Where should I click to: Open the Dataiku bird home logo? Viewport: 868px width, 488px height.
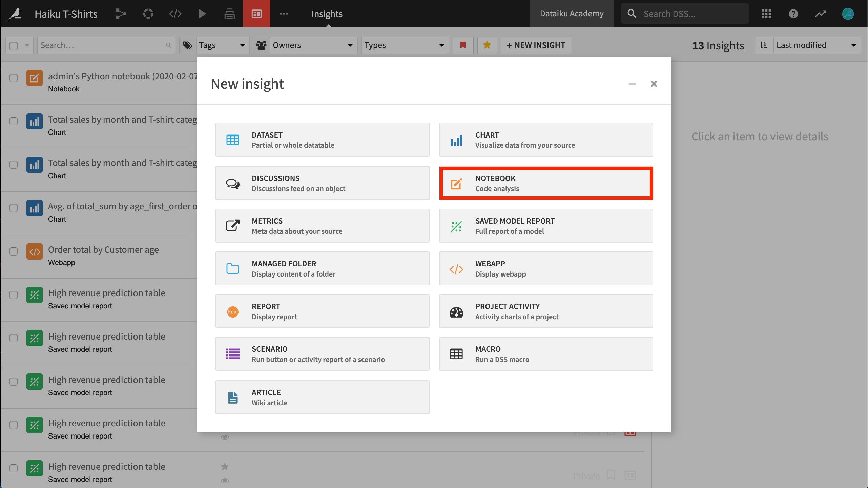click(x=15, y=14)
